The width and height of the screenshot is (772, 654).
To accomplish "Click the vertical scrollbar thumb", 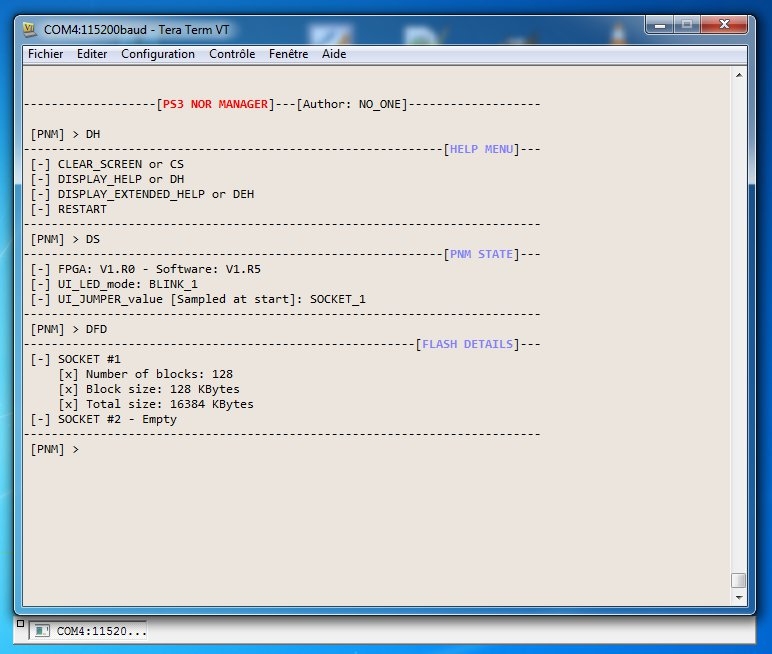I will (739, 580).
